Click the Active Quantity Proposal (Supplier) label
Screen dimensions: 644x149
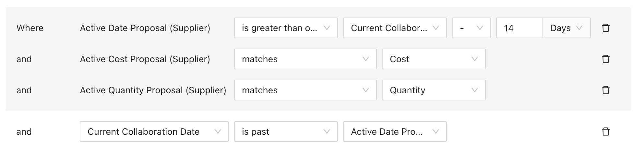153,90
